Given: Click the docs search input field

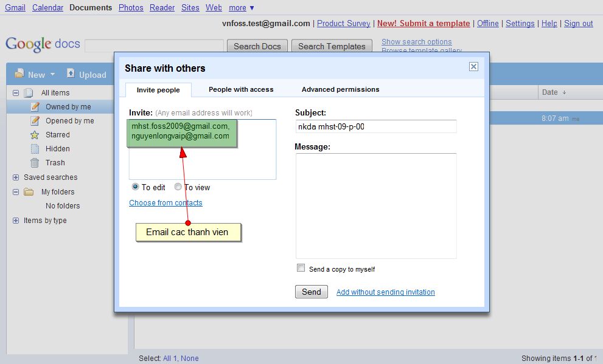Looking at the screenshot, I should click(154, 46).
